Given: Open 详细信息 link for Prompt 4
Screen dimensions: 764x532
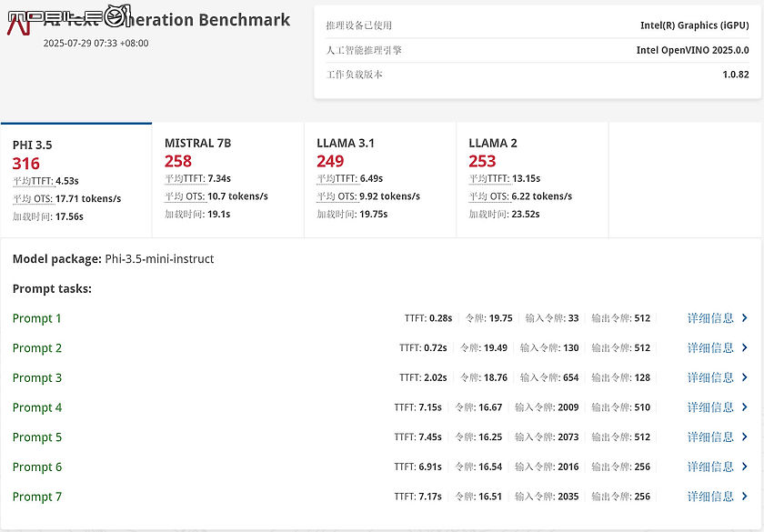Looking at the screenshot, I should point(710,407).
